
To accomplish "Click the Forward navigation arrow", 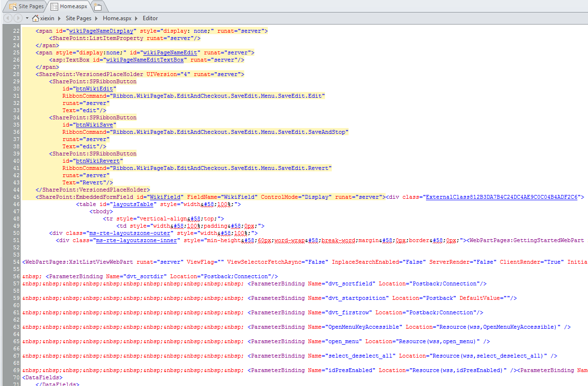I will click(x=18, y=18).
